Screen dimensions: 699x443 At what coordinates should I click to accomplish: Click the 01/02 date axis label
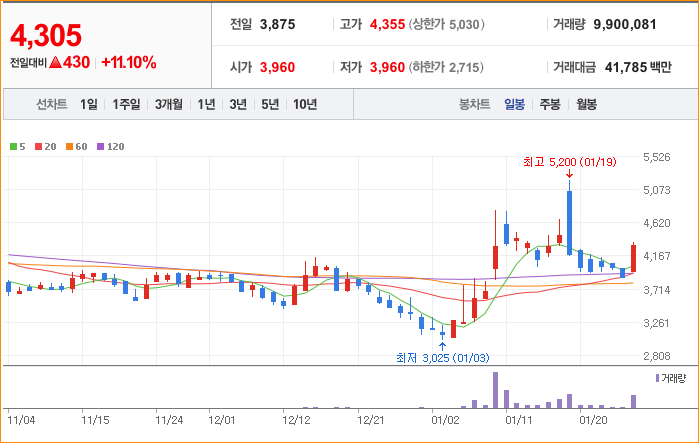[x=445, y=420]
